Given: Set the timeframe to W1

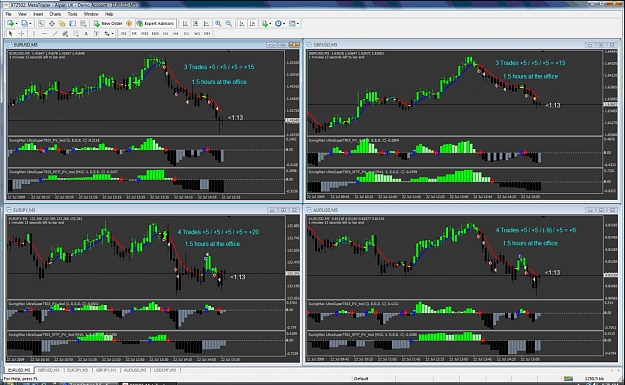Looking at the screenshot, I should click(x=197, y=33).
